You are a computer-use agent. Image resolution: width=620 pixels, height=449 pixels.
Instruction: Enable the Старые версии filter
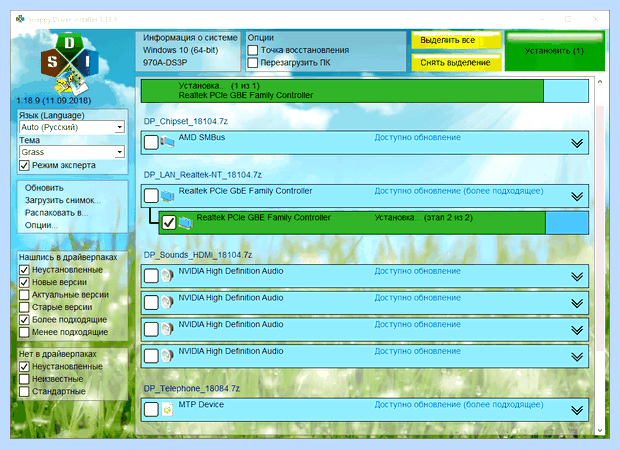24,307
